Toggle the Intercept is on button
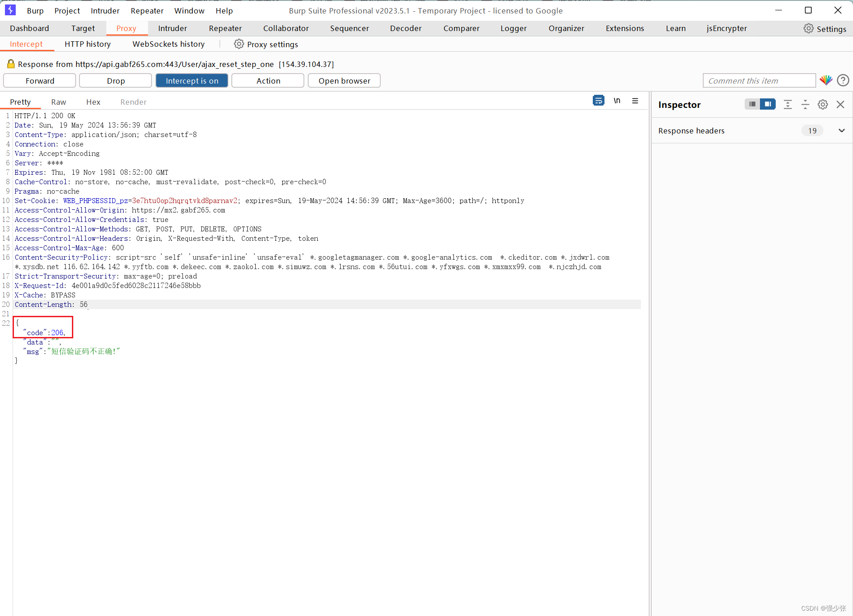853x616 pixels. click(x=192, y=81)
